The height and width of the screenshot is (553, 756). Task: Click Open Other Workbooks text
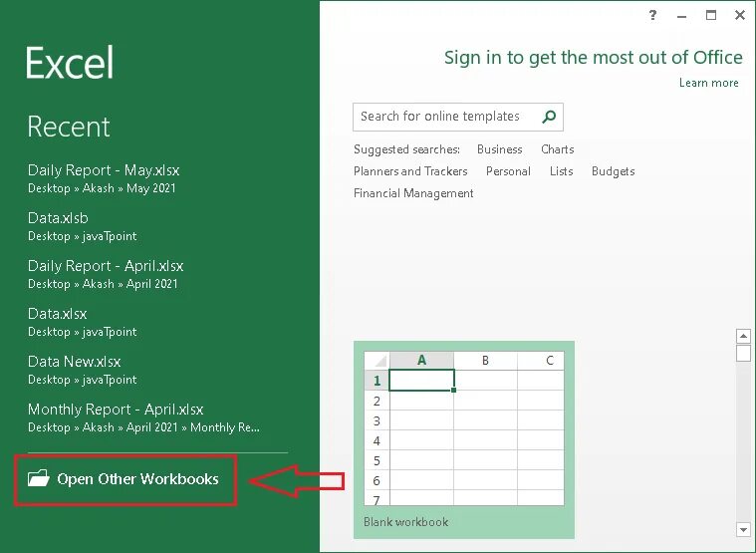[x=137, y=478]
